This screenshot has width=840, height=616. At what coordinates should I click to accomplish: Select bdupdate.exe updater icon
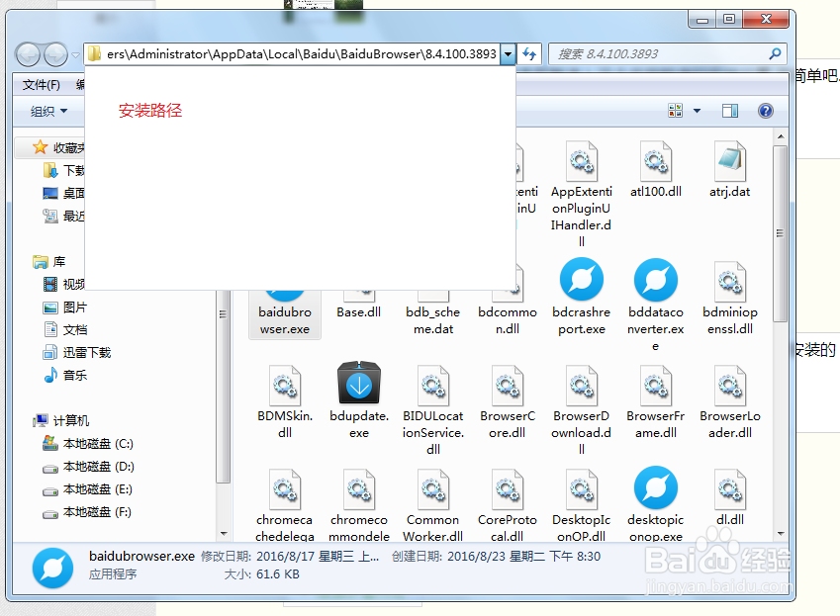coord(359,383)
